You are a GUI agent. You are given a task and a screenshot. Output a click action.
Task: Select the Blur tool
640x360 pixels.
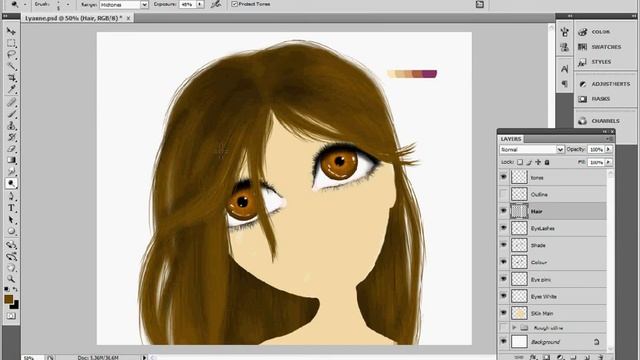pyautogui.click(x=11, y=171)
